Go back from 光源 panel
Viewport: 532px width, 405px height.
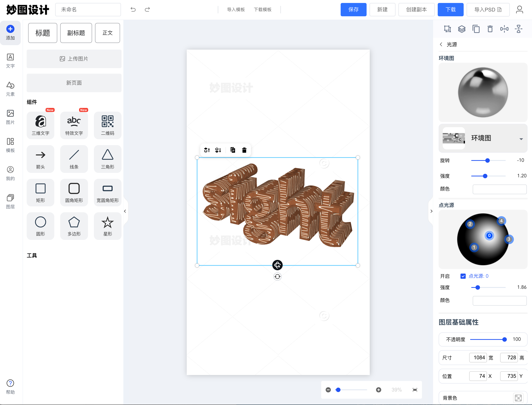[x=441, y=44]
